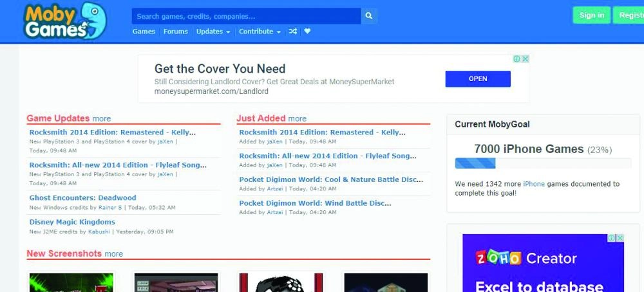Click the search magnifier icon
This screenshot has height=292, width=644.
pyautogui.click(x=369, y=16)
